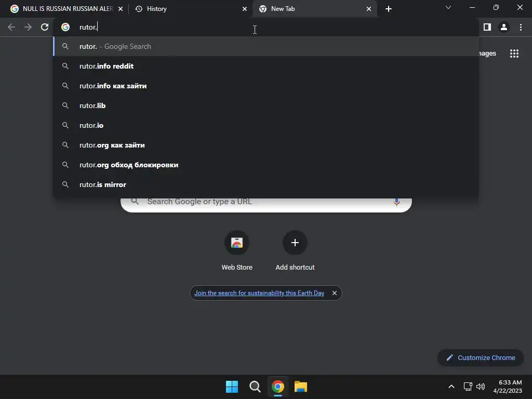Select the 'rutor.lib' suggestion
This screenshot has width=532, height=399.
coord(266,105)
